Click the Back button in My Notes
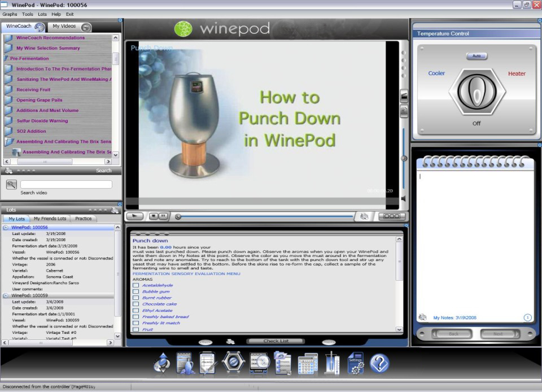Viewport: 542px width, 392px height. [x=453, y=334]
